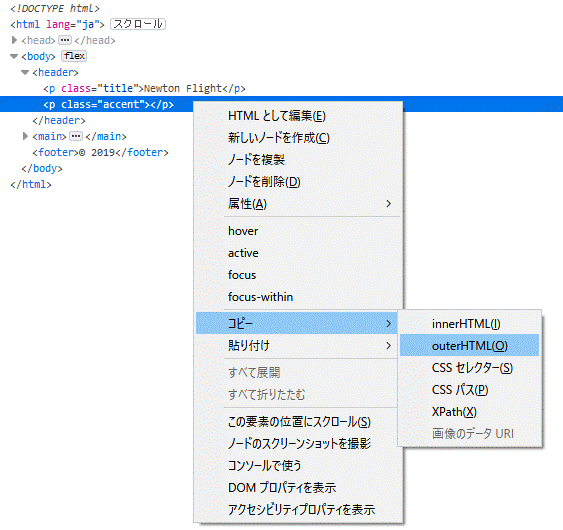This screenshot has height=530, width=563.
Task: Open the 貼り付け submenu entry
Action: (x=297, y=345)
